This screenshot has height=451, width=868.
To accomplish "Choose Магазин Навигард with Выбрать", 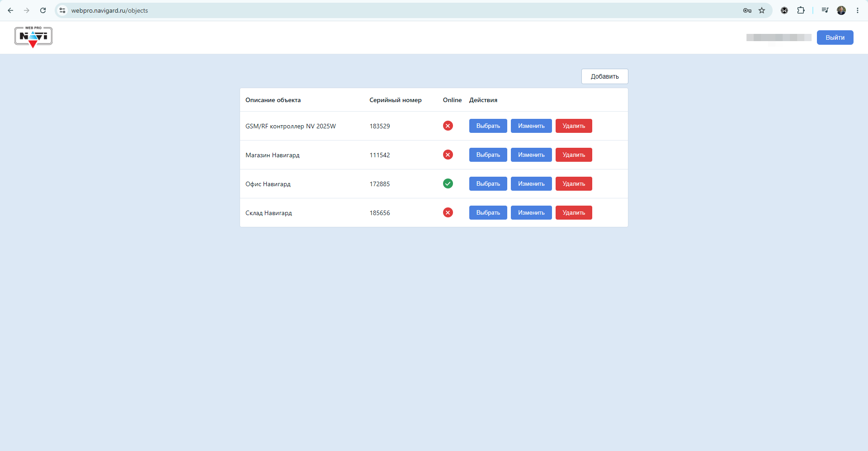I will pyautogui.click(x=488, y=155).
